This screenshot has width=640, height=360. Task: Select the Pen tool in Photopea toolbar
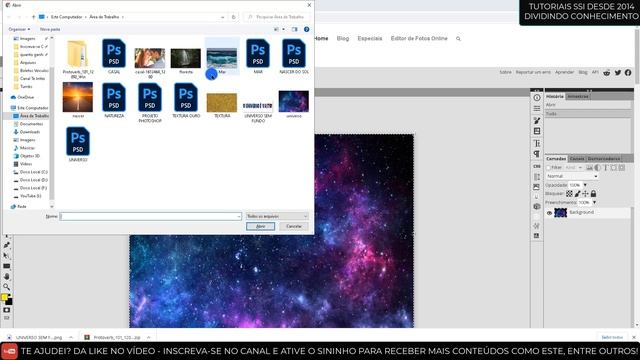tap(7, 245)
